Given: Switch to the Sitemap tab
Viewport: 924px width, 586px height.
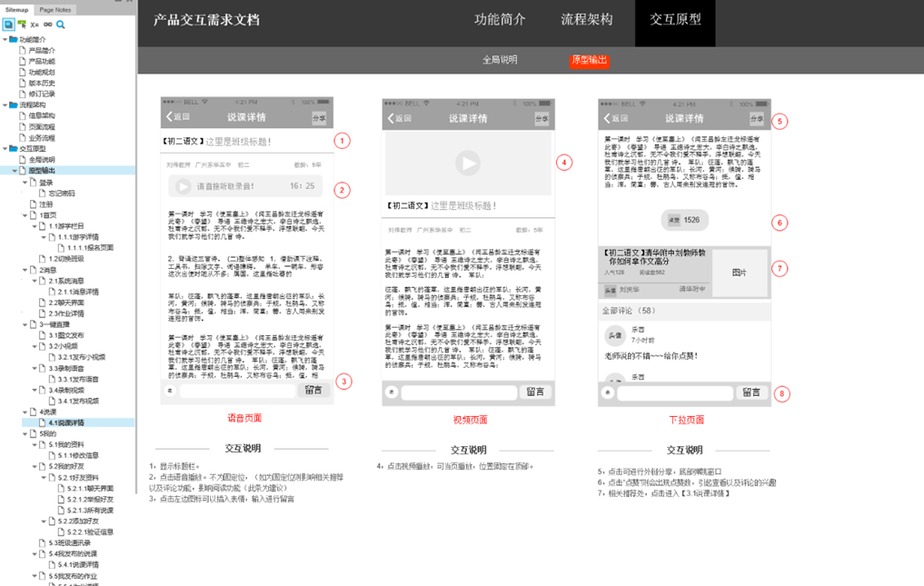Looking at the screenshot, I should [x=16, y=9].
